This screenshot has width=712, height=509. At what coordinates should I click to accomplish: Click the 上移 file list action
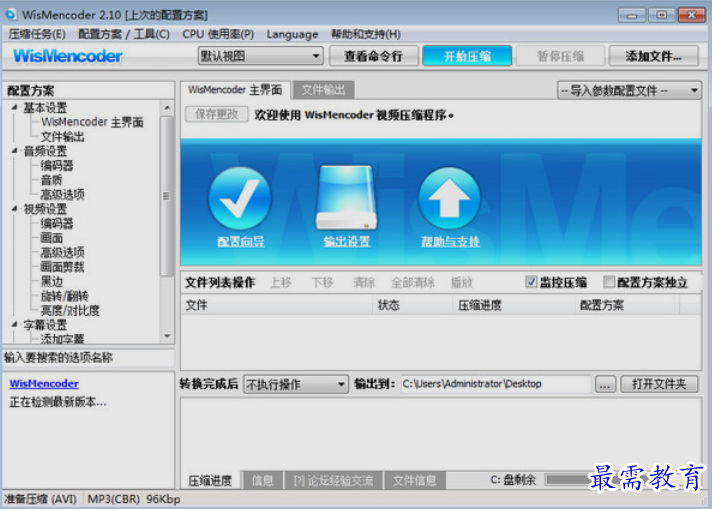[281, 282]
